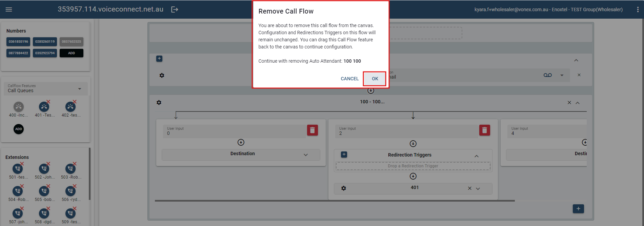Collapse the 100 - 100 auto attendant panel
This screenshot has height=226, width=644.
tap(578, 103)
